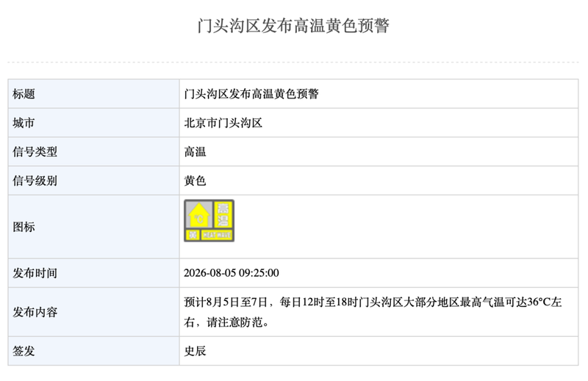Click the publish time 2026-08-05 09:25:00
This screenshot has width=588, height=381.
coord(232,273)
